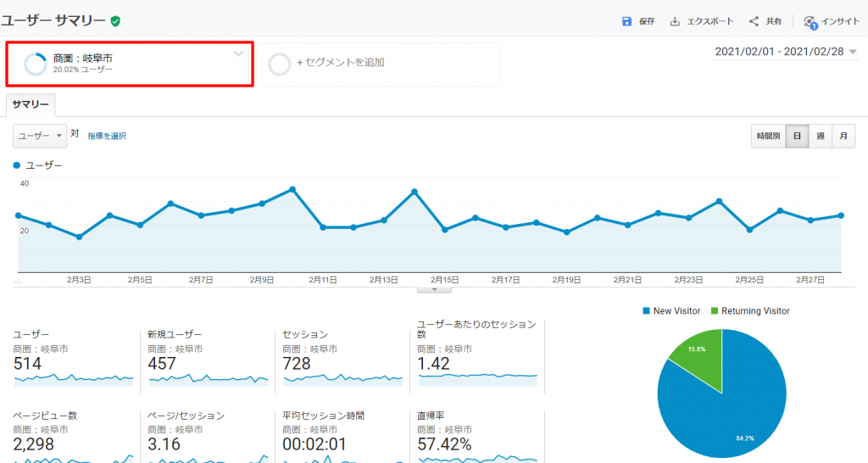
Task: Click the share icon
Action: 754,21
